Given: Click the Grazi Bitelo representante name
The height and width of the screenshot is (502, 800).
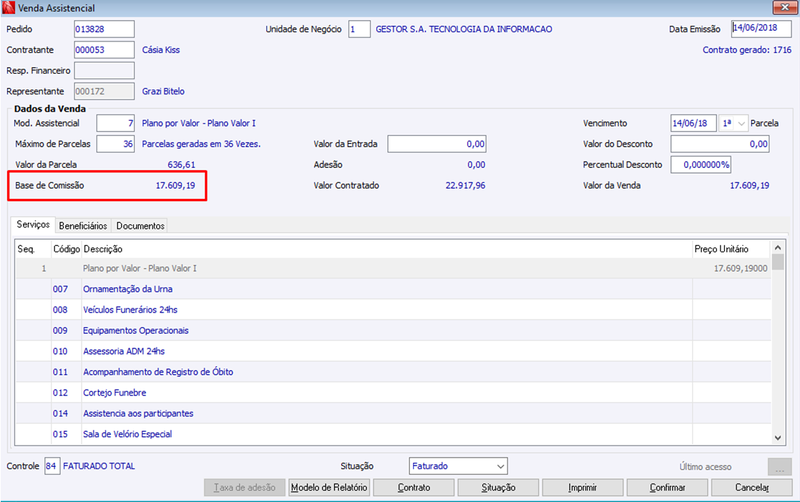Looking at the screenshot, I should pyautogui.click(x=163, y=91).
